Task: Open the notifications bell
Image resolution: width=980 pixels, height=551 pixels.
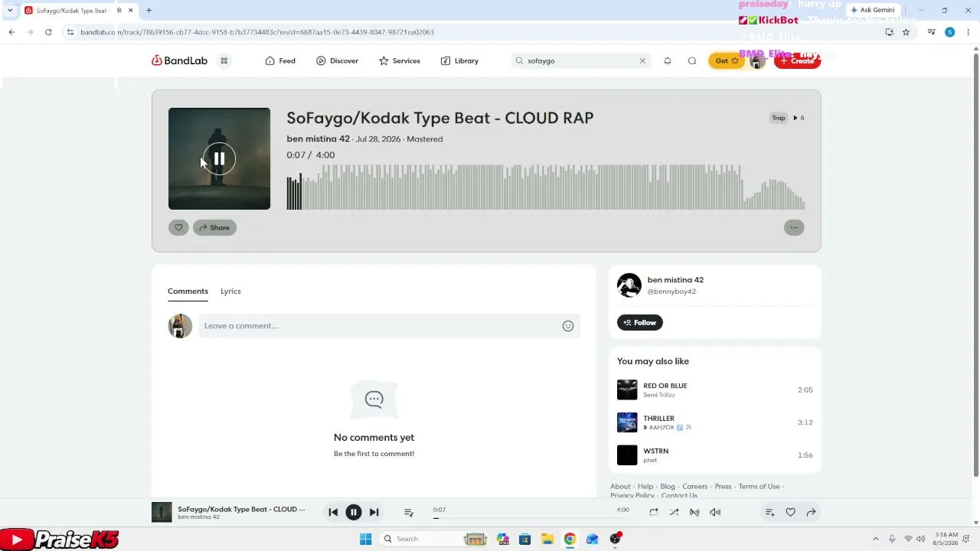Action: click(x=668, y=60)
